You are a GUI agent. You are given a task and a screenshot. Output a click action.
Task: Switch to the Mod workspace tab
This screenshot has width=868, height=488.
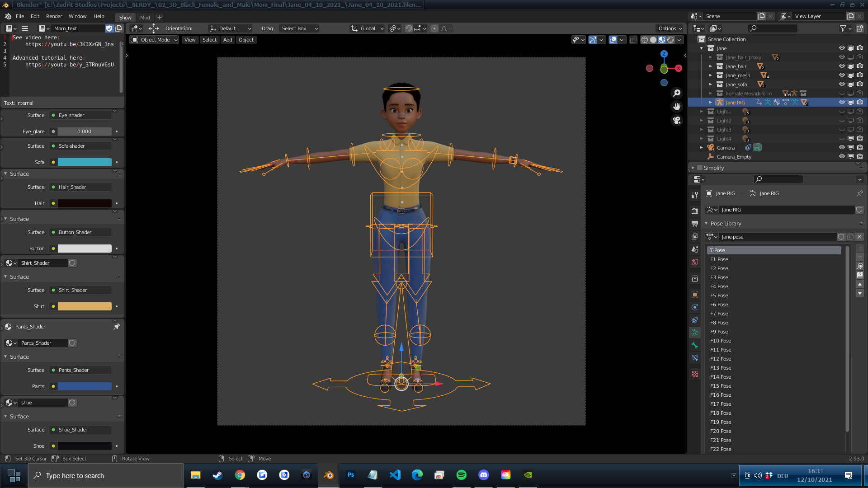(x=145, y=18)
